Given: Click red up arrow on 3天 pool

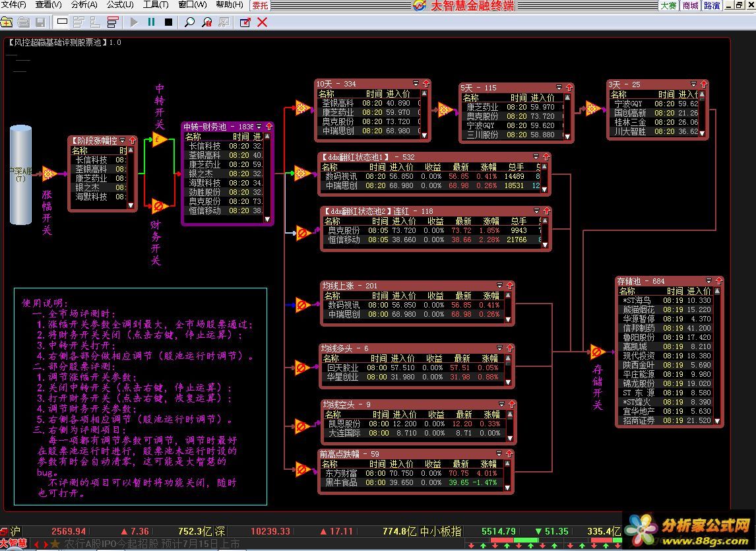Looking at the screenshot, I should [x=703, y=84].
